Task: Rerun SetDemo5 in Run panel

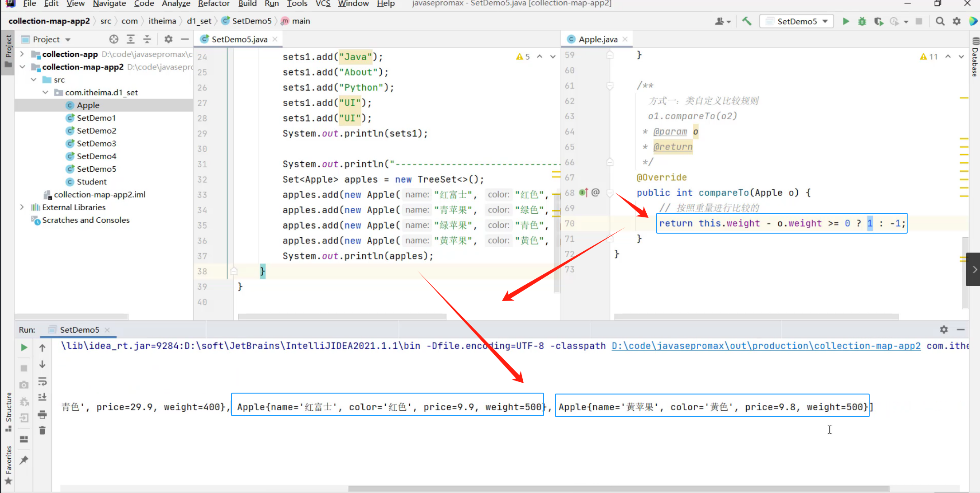Action: pyautogui.click(x=24, y=347)
